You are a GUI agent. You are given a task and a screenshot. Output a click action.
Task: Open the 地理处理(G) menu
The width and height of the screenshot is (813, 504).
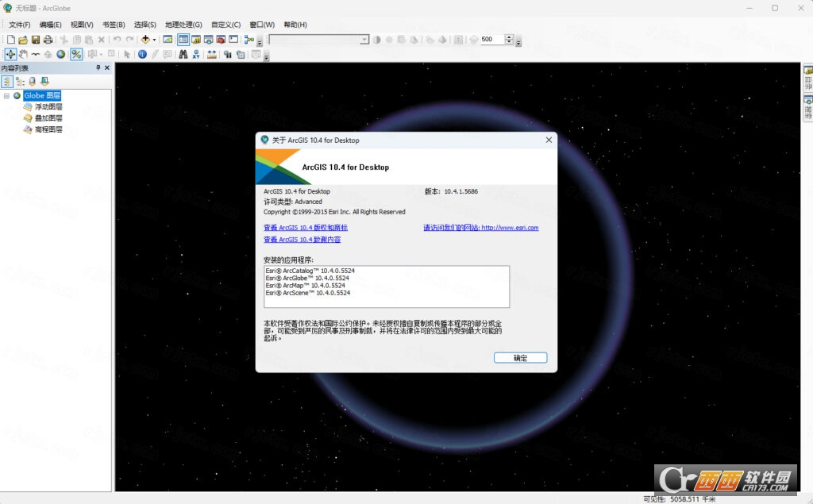click(x=183, y=25)
